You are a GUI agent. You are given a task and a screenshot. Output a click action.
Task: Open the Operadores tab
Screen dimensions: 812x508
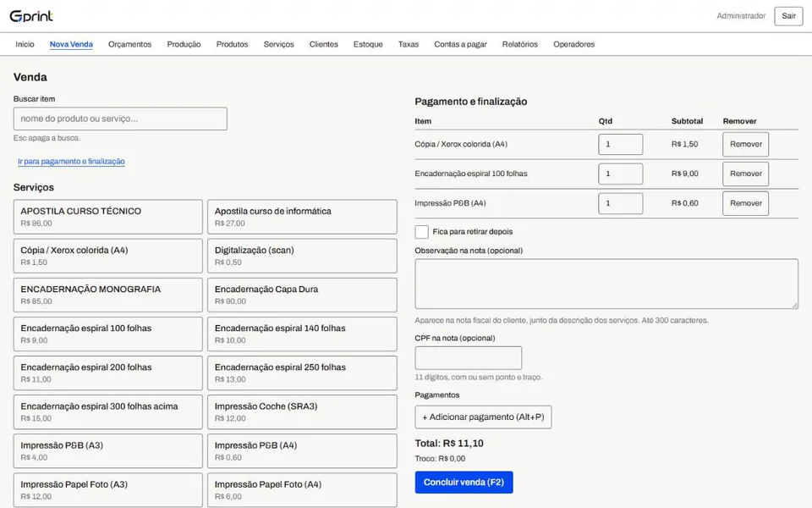tap(573, 45)
